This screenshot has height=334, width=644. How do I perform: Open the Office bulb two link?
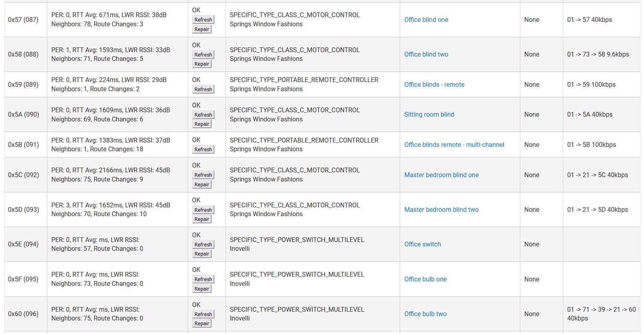pyautogui.click(x=425, y=314)
